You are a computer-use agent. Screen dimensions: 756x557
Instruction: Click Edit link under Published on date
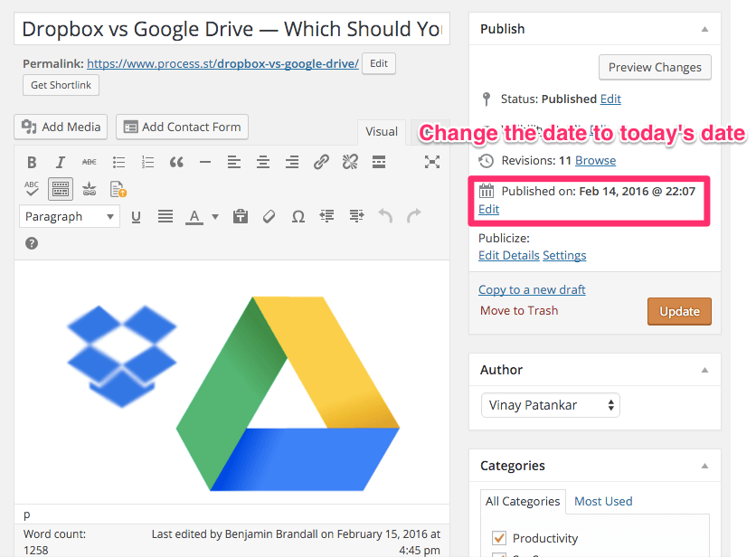488,209
